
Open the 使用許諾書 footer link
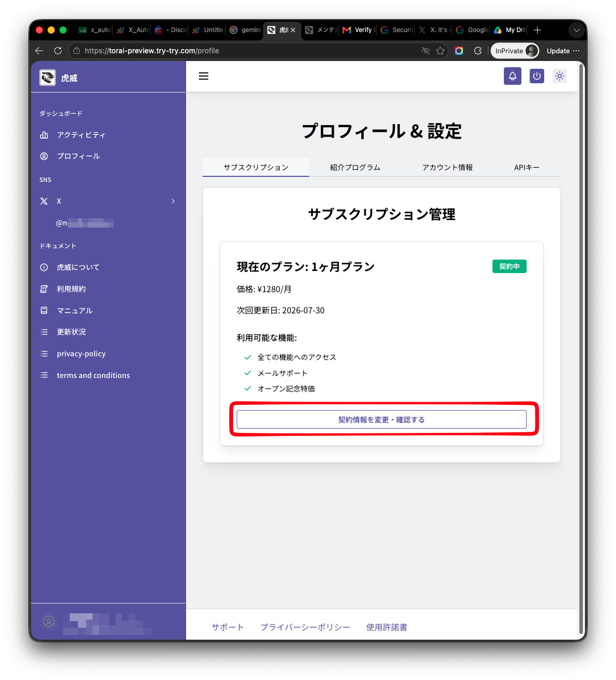click(x=387, y=627)
